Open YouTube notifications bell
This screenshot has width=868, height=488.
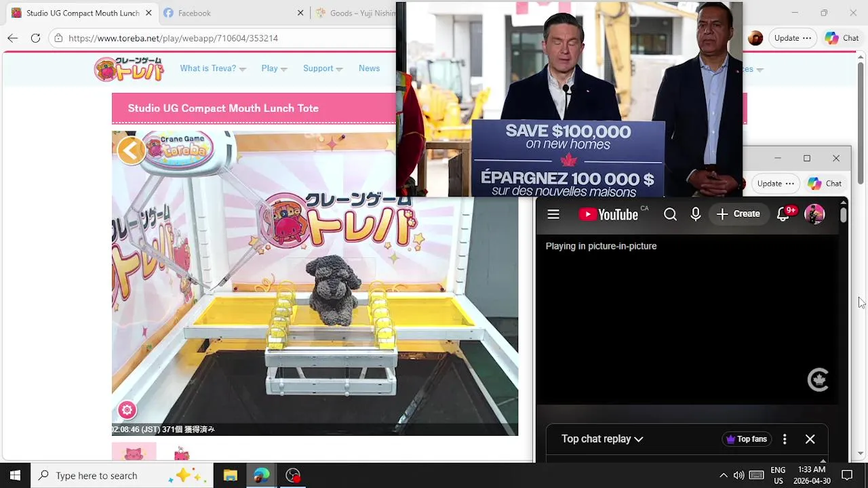click(x=784, y=214)
